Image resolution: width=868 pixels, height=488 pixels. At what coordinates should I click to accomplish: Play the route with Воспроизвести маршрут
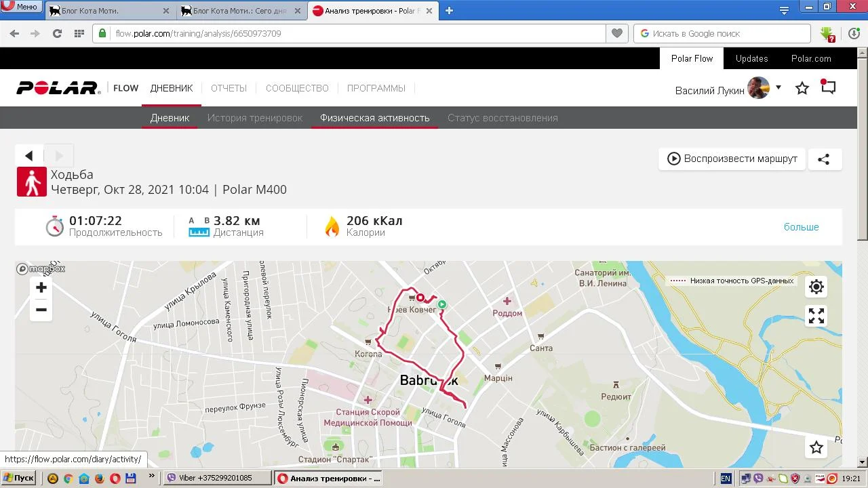click(x=732, y=159)
